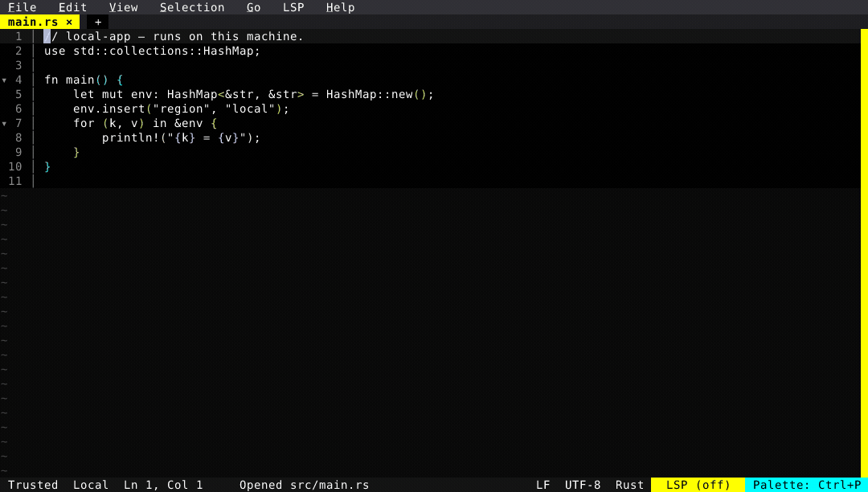The image size is (868, 492).
Task: Click line number 1 in gutter
Action: (x=18, y=36)
